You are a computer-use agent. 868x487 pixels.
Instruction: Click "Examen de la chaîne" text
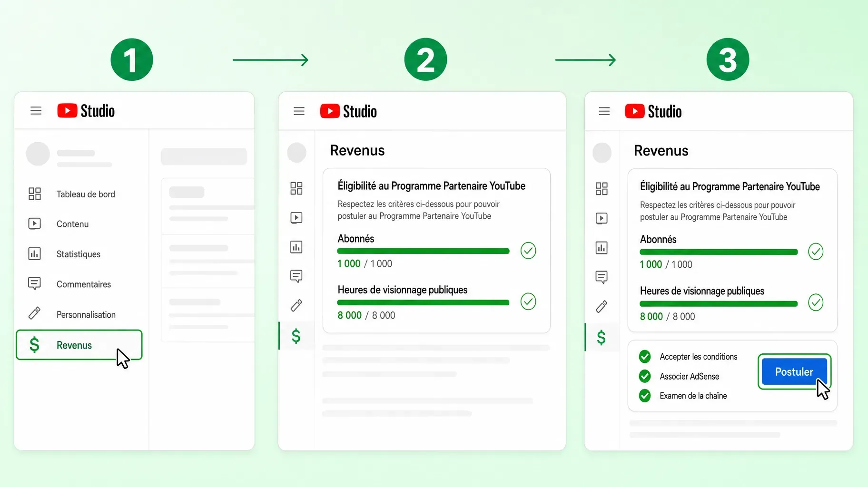pos(693,396)
